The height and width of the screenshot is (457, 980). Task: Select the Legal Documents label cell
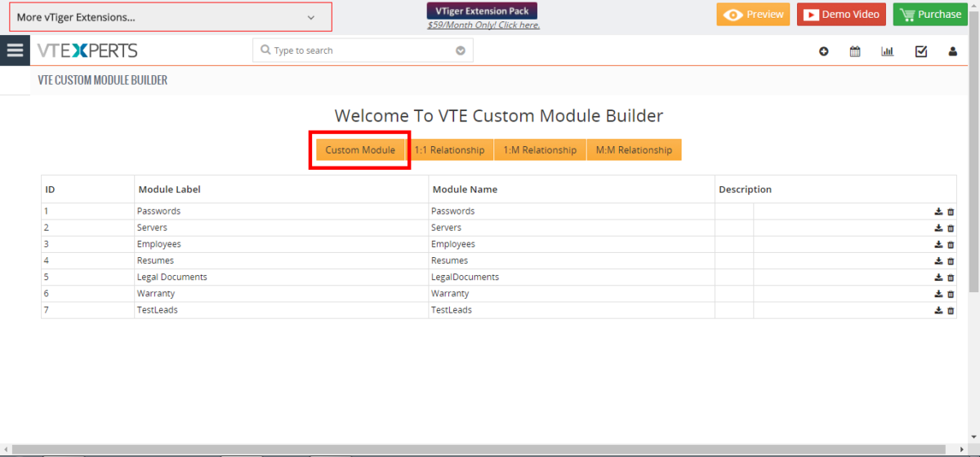(x=281, y=277)
